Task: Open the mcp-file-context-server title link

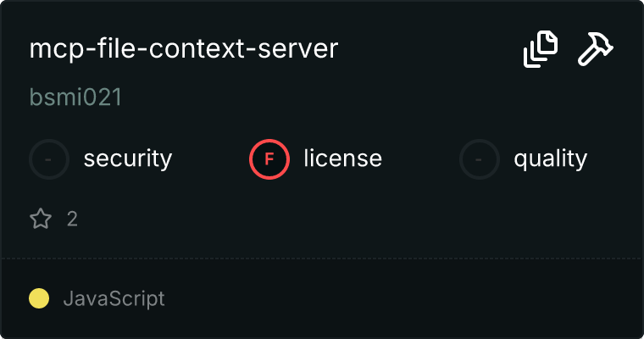Action: point(184,49)
